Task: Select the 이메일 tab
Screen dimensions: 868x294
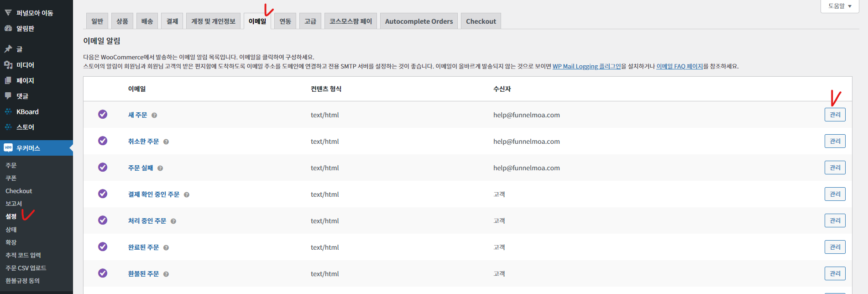Action: [x=257, y=21]
